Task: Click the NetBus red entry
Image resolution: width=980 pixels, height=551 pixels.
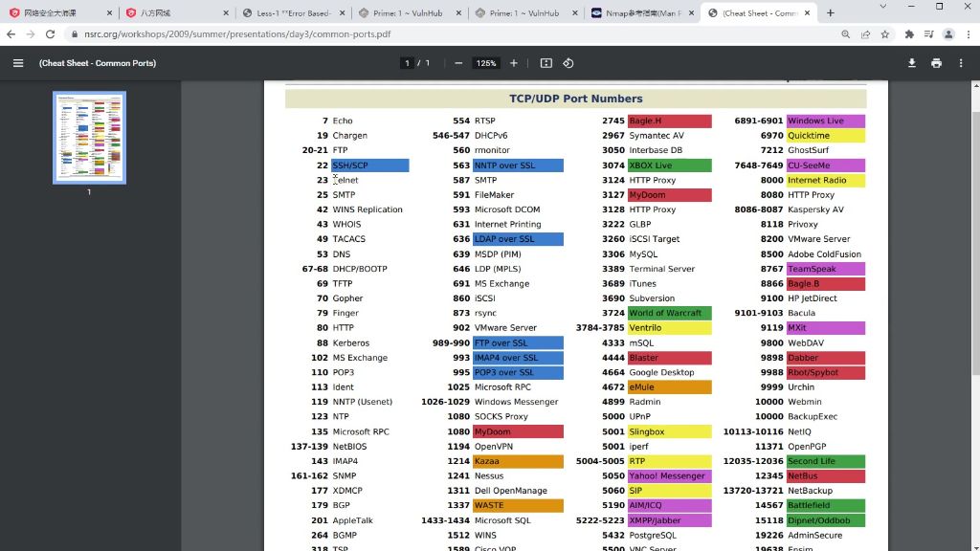Action: [x=826, y=476]
